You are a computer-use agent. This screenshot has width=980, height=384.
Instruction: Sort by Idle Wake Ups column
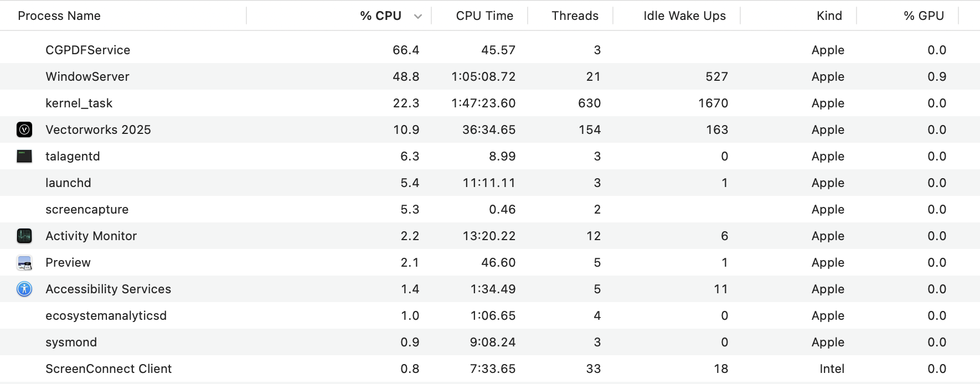pyautogui.click(x=684, y=15)
